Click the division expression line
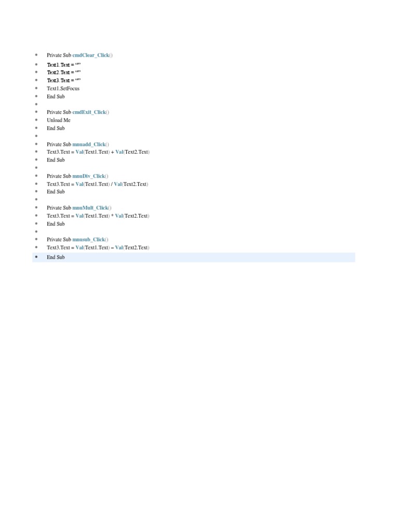The height and width of the screenshot is (532, 399). [x=97, y=184]
